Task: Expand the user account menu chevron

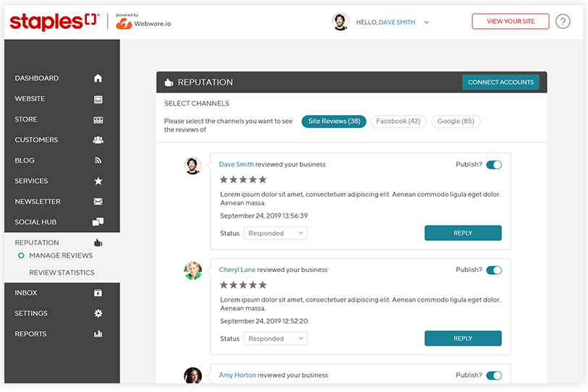Action: [x=427, y=22]
